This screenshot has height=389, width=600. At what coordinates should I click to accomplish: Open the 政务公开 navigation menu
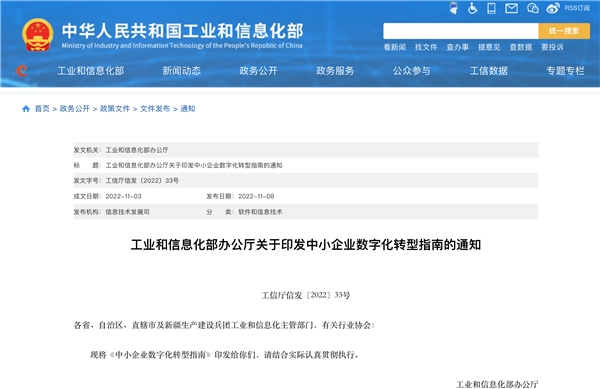click(x=258, y=71)
